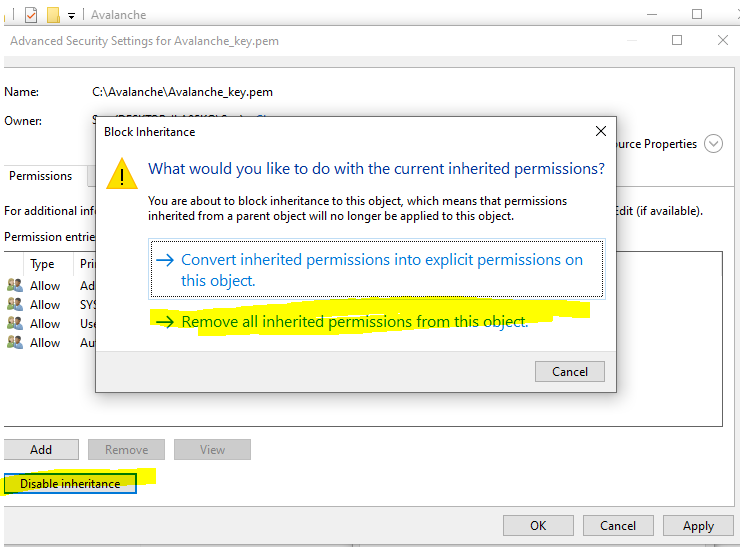Select the SYSTEM permission entry user icon
This screenshot has width=740, height=547.
[14, 304]
